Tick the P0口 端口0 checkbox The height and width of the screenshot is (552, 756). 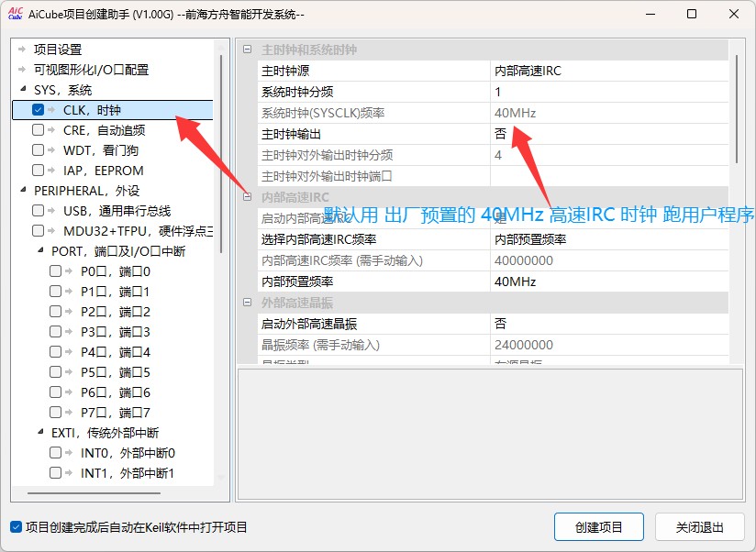pos(55,271)
